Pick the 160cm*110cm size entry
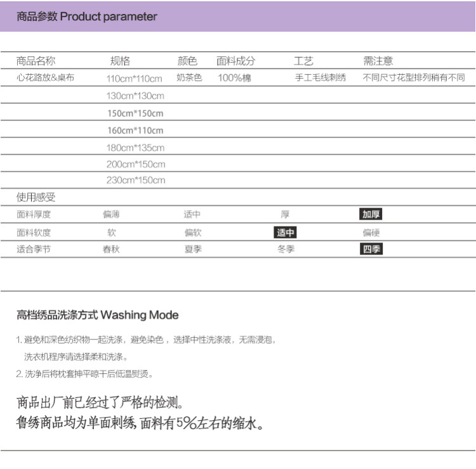This screenshot has width=476, height=469. click(x=135, y=131)
